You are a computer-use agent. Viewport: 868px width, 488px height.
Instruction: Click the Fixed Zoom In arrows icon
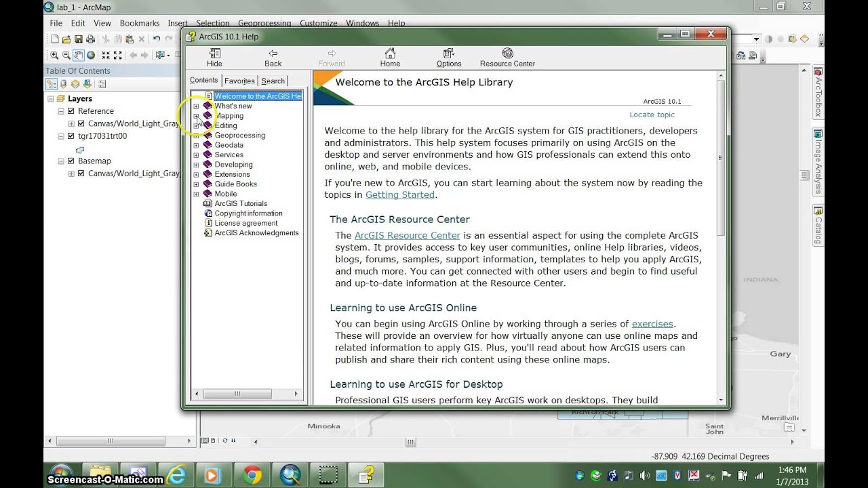[x=106, y=55]
